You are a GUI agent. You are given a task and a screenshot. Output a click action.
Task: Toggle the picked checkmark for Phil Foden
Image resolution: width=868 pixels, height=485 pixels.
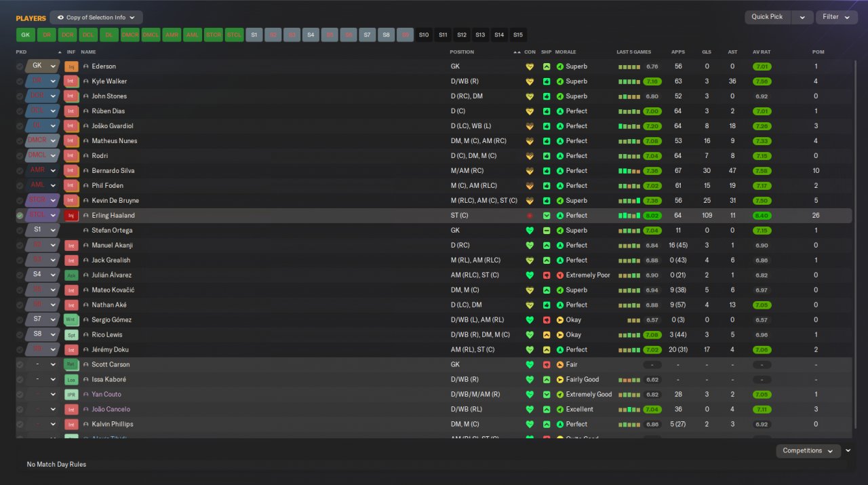click(20, 186)
